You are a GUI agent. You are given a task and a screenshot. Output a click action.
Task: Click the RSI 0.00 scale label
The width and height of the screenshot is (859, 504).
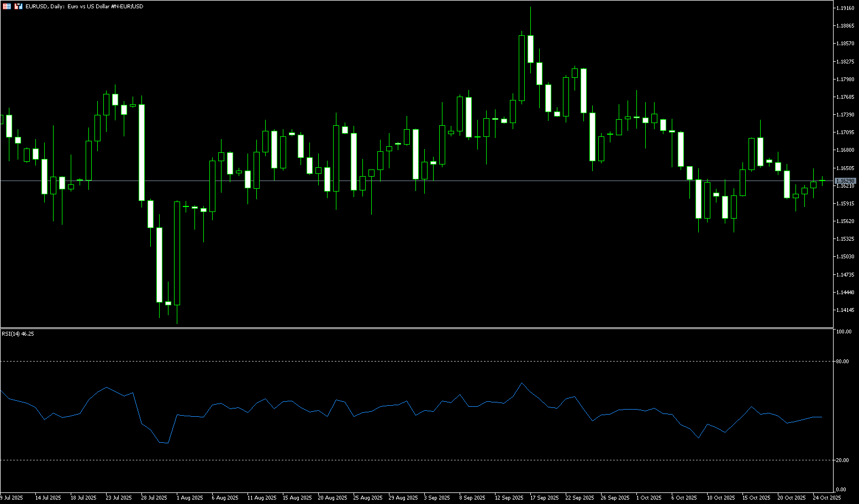click(841, 490)
